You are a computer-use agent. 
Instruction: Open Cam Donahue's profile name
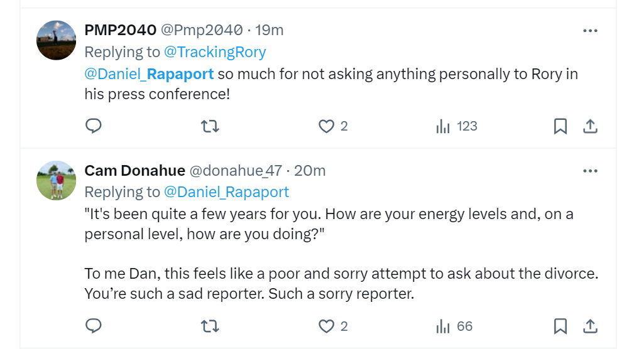click(x=134, y=171)
